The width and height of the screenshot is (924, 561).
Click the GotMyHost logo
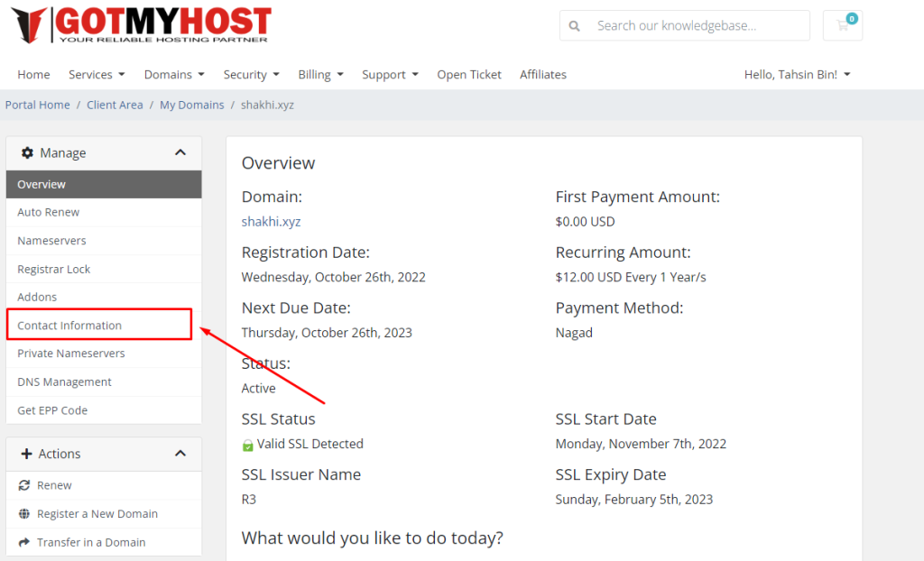[x=141, y=25]
